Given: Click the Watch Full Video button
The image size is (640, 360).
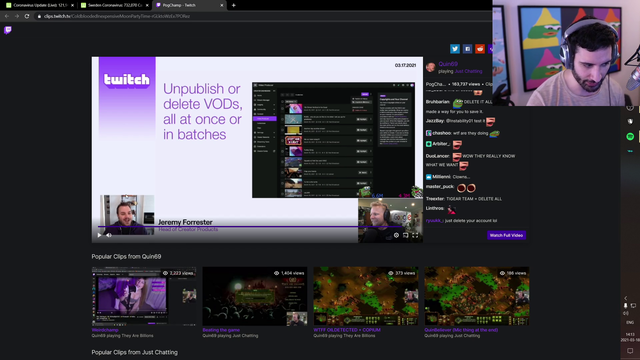Looking at the screenshot, I should 506,235.
